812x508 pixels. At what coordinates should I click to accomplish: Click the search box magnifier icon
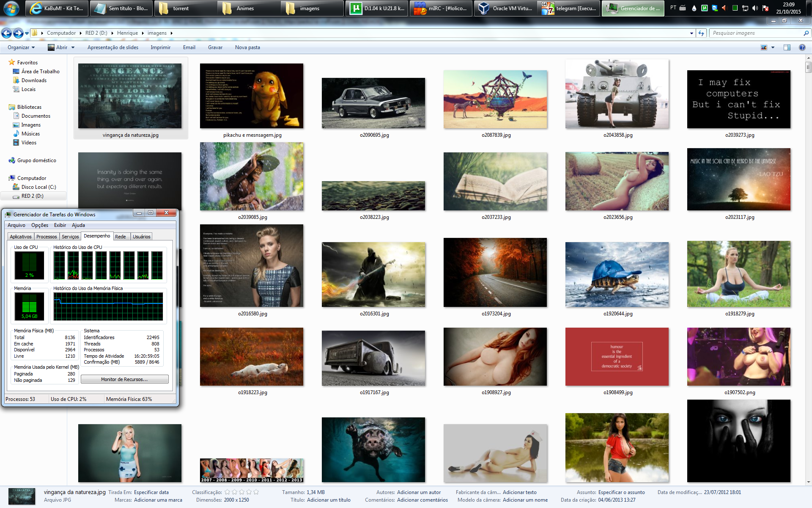click(806, 33)
